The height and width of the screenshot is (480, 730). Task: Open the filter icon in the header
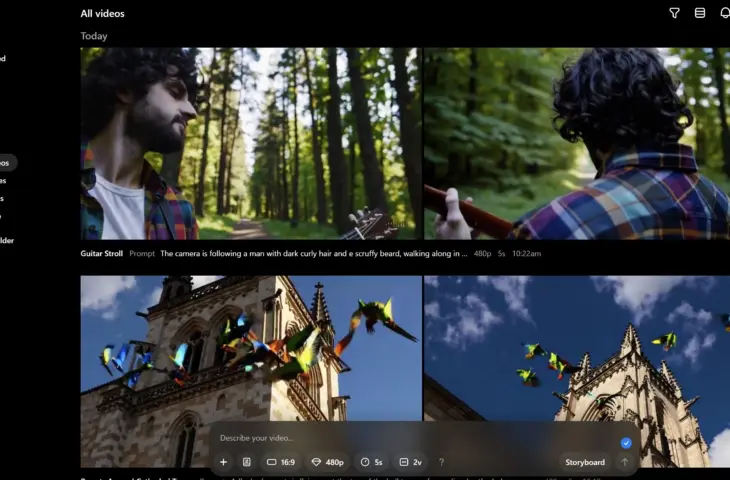[674, 13]
